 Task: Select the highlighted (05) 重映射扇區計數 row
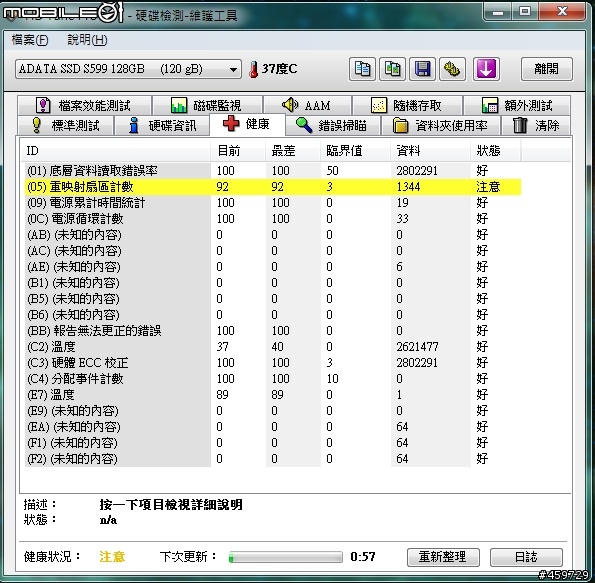click(272, 187)
